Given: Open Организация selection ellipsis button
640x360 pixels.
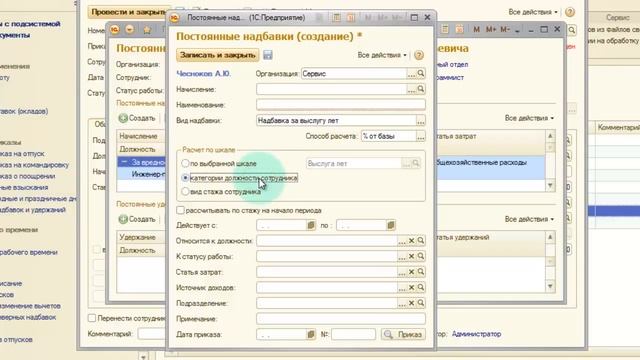Looking at the screenshot, I should click(x=411, y=73).
